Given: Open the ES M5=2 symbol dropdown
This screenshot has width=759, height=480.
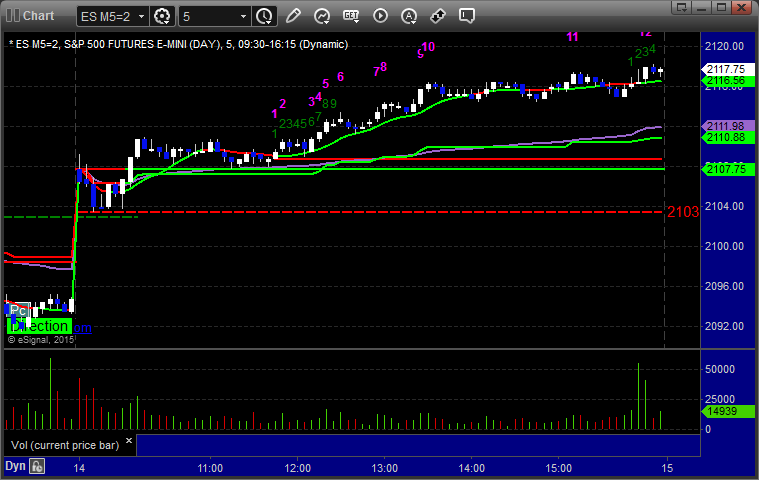Looking at the screenshot, I should pyautogui.click(x=141, y=16).
